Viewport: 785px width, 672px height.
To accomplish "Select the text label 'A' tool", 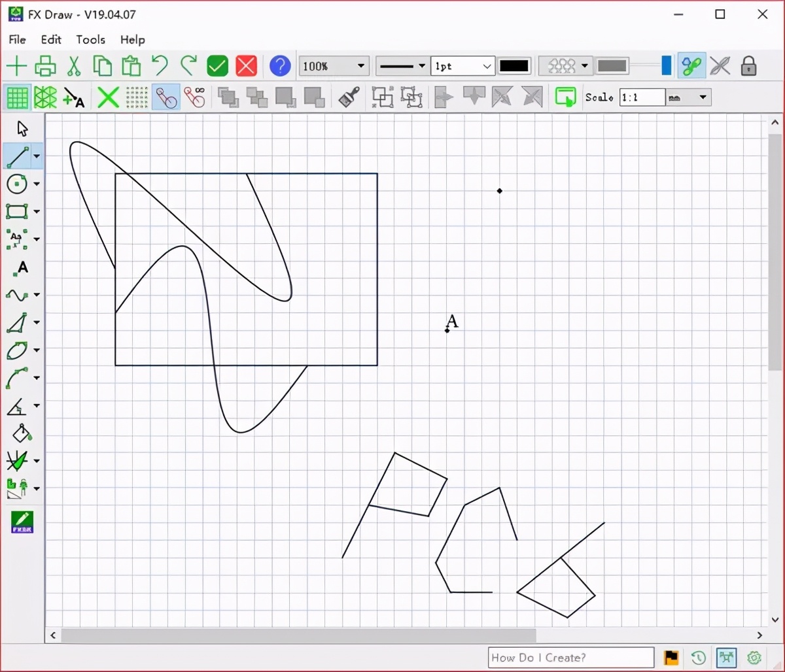I will point(22,267).
